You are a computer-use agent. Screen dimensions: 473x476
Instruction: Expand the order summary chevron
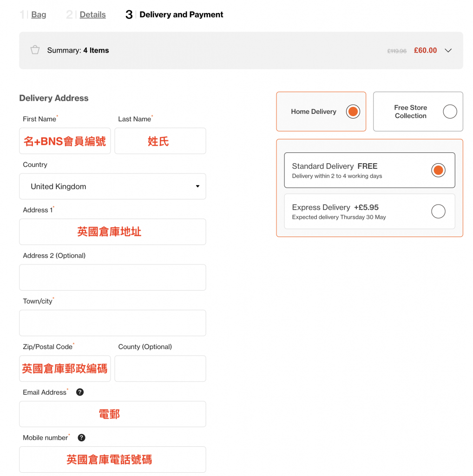point(448,51)
